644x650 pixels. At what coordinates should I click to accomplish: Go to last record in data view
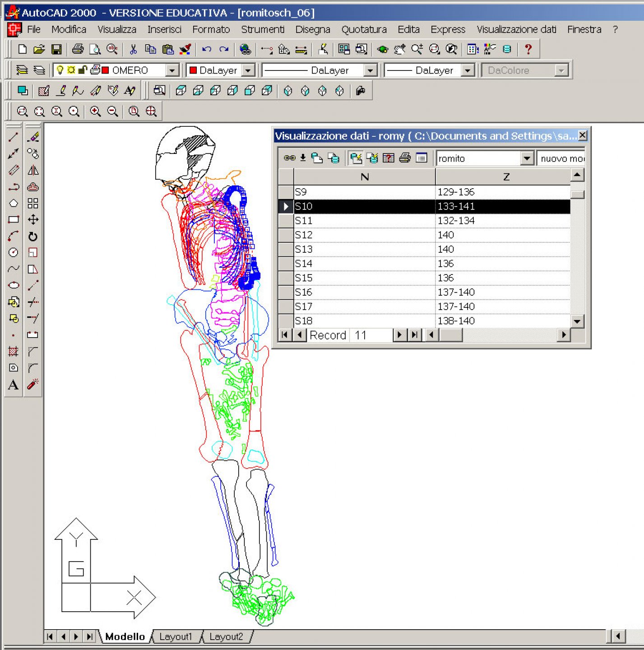coord(415,335)
